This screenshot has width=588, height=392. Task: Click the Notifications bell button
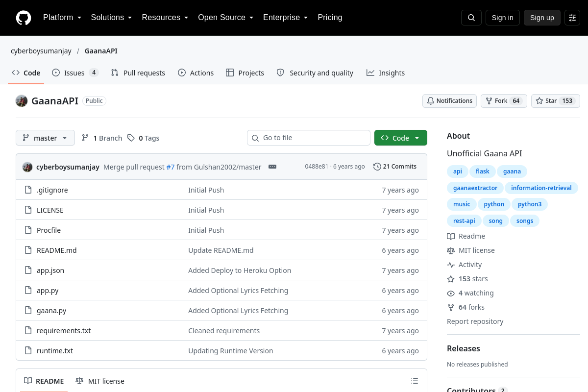pyautogui.click(x=449, y=101)
